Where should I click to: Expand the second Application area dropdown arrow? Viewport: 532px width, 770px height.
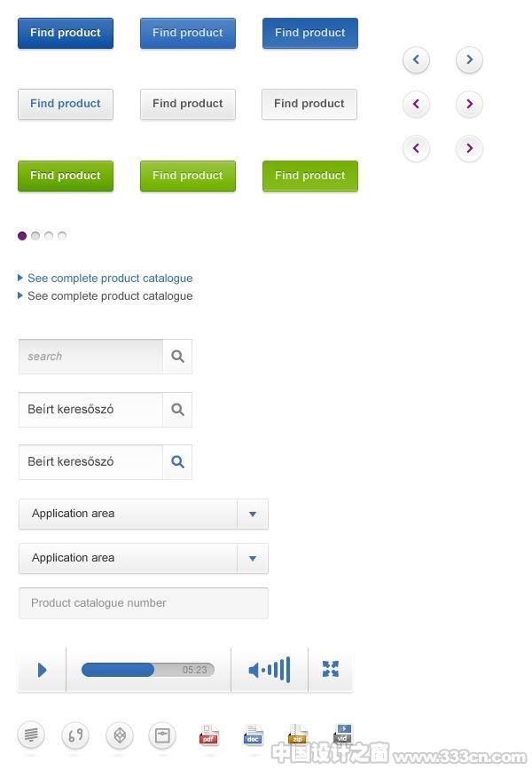[x=253, y=558]
